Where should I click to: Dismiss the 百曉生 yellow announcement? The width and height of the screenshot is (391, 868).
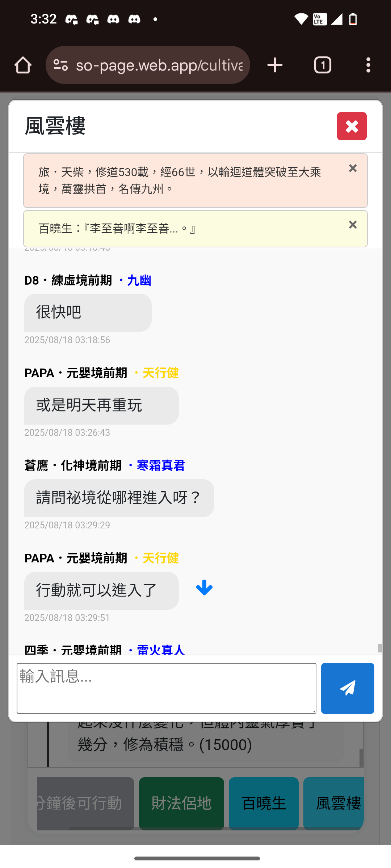[353, 225]
